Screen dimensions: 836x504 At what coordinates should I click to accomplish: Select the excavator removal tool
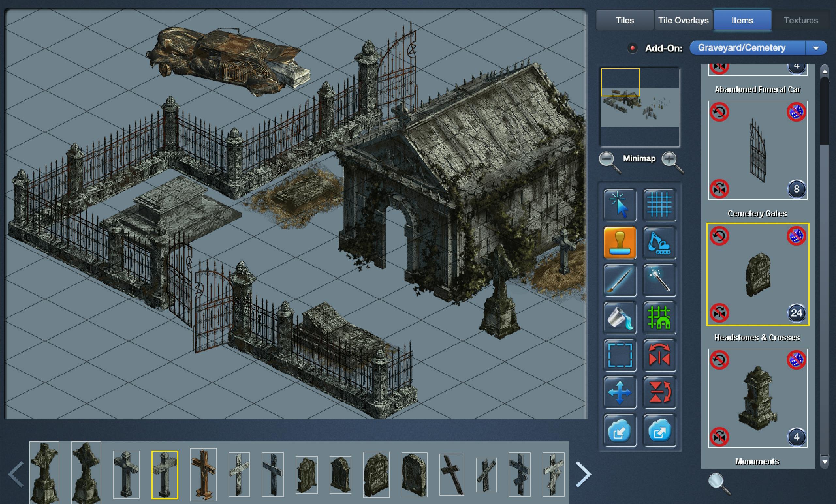click(x=659, y=243)
